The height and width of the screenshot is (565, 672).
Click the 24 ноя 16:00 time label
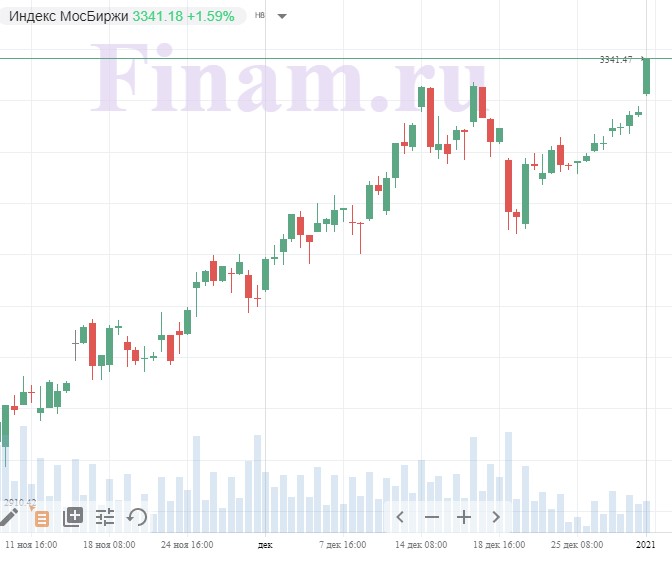(x=187, y=545)
